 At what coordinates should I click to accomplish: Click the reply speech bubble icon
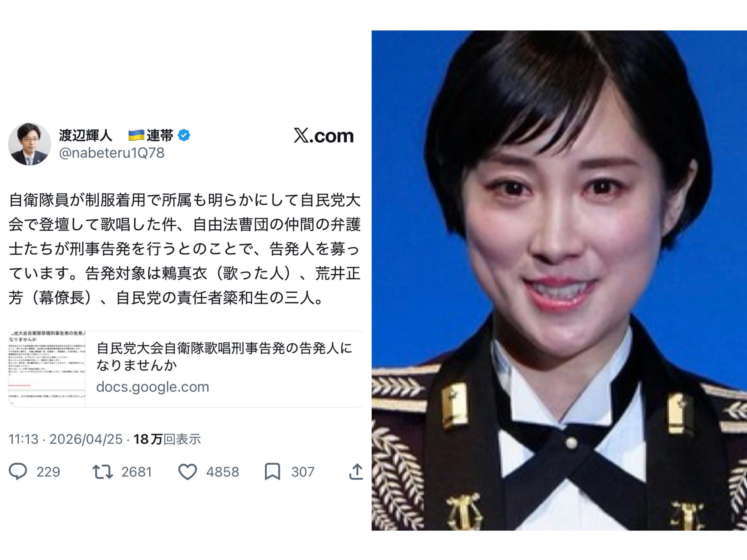[18, 472]
